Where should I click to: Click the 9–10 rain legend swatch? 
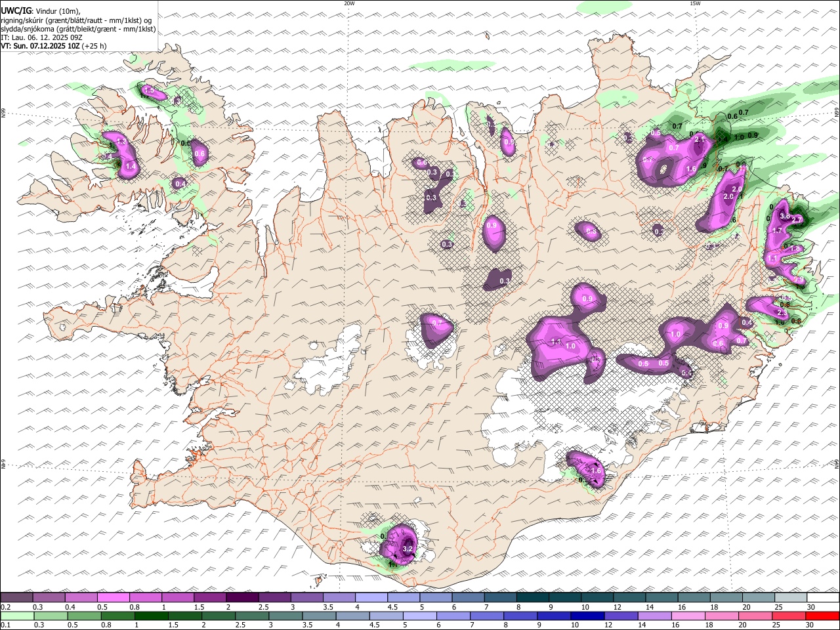[554, 616]
